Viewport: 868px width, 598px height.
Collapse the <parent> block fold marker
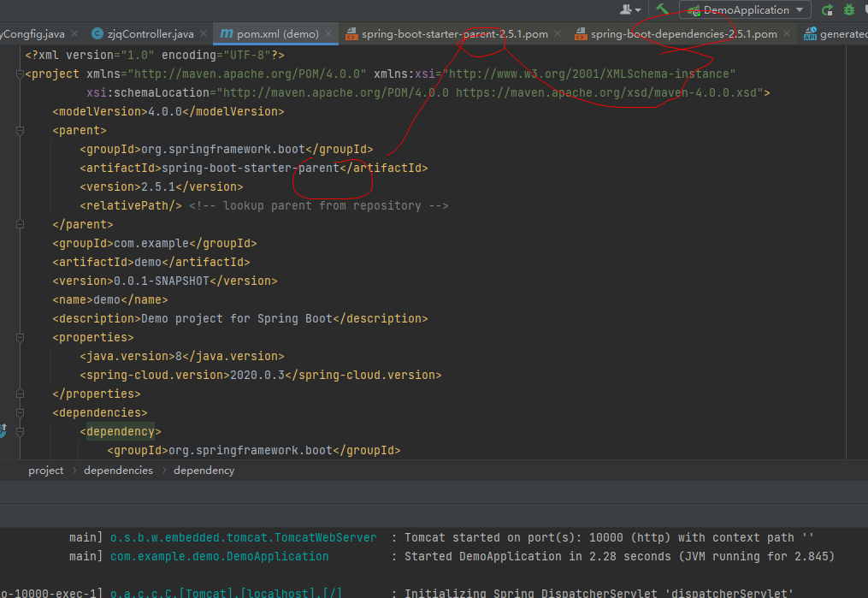pyautogui.click(x=20, y=130)
